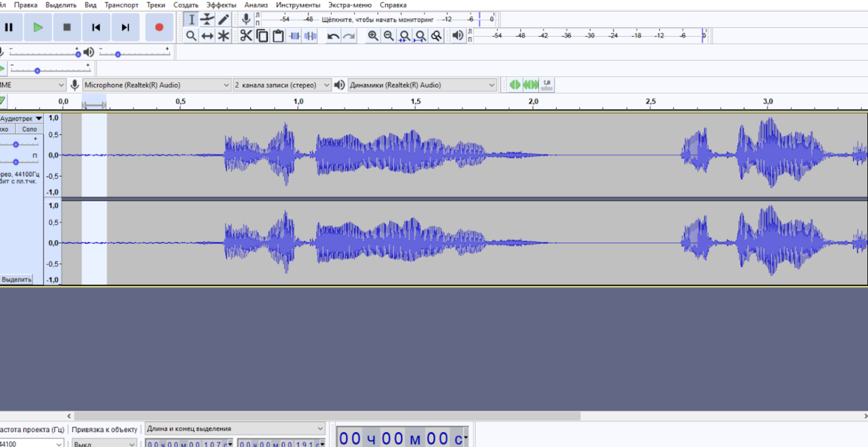Viewport: 868px width, 447px height.
Task: Open the recording channels (стерео) dropdown
Action: [282, 85]
